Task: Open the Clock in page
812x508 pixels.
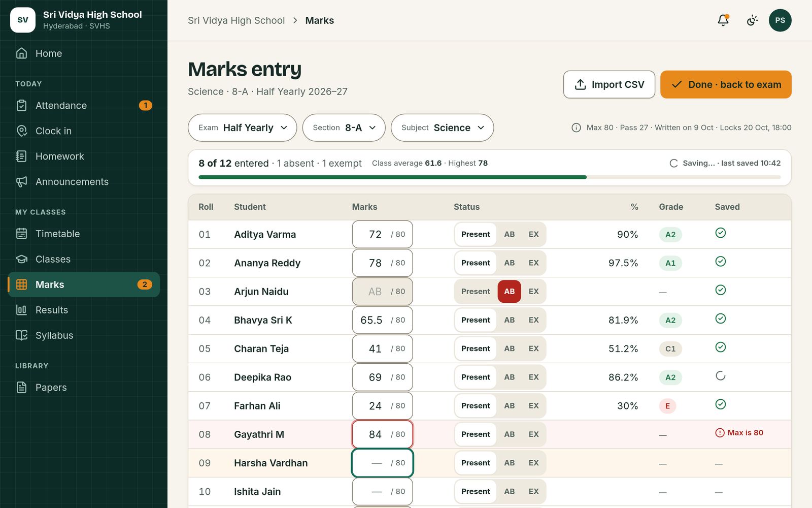Action: (x=84, y=131)
